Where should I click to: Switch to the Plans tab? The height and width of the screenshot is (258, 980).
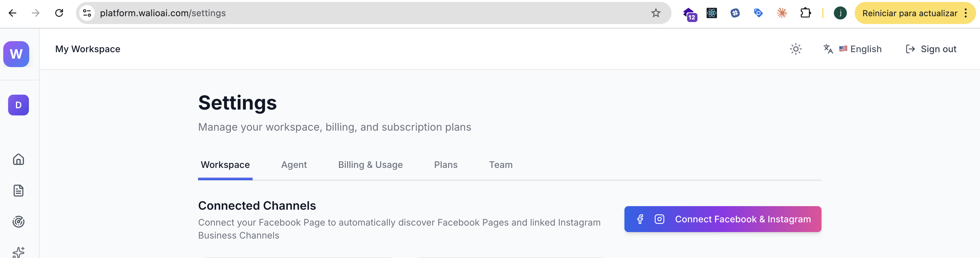tap(446, 165)
